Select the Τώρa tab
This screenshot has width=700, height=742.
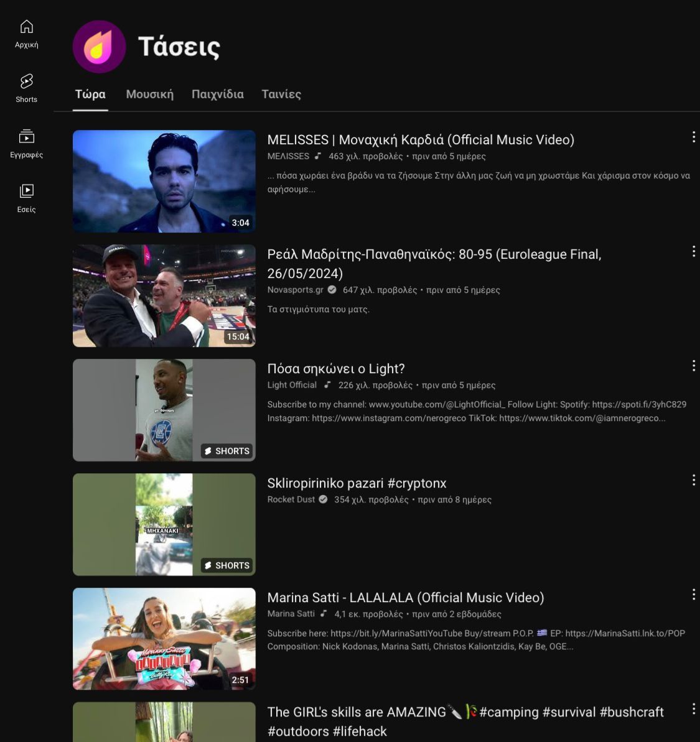tap(90, 95)
